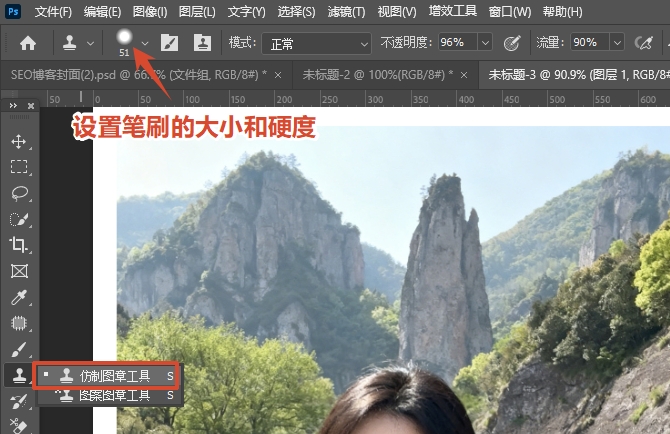Screen dimensions: 670x434
Task: Open the 文件(F) menu
Action: [53, 12]
